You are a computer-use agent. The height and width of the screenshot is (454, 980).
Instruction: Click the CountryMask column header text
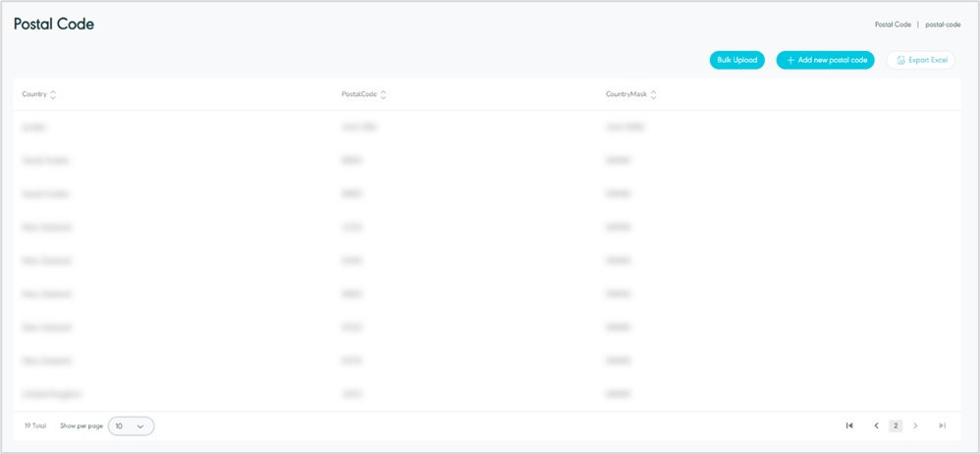click(x=626, y=95)
